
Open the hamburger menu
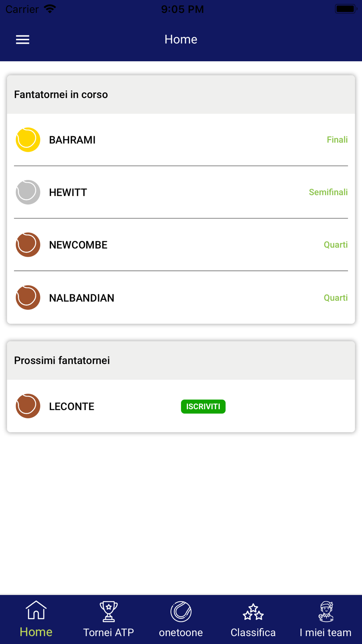click(x=22, y=39)
